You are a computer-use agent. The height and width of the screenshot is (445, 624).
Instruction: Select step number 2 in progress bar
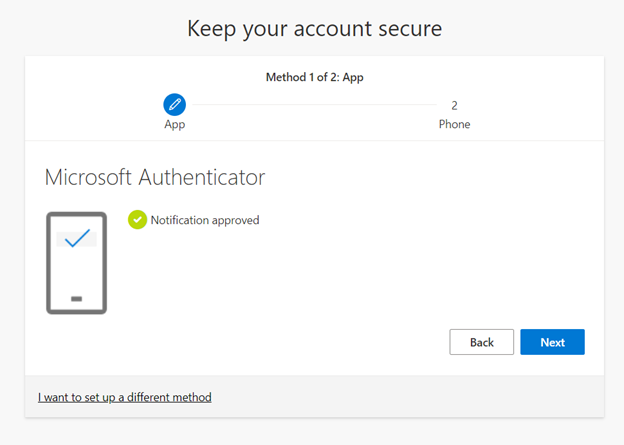click(454, 105)
